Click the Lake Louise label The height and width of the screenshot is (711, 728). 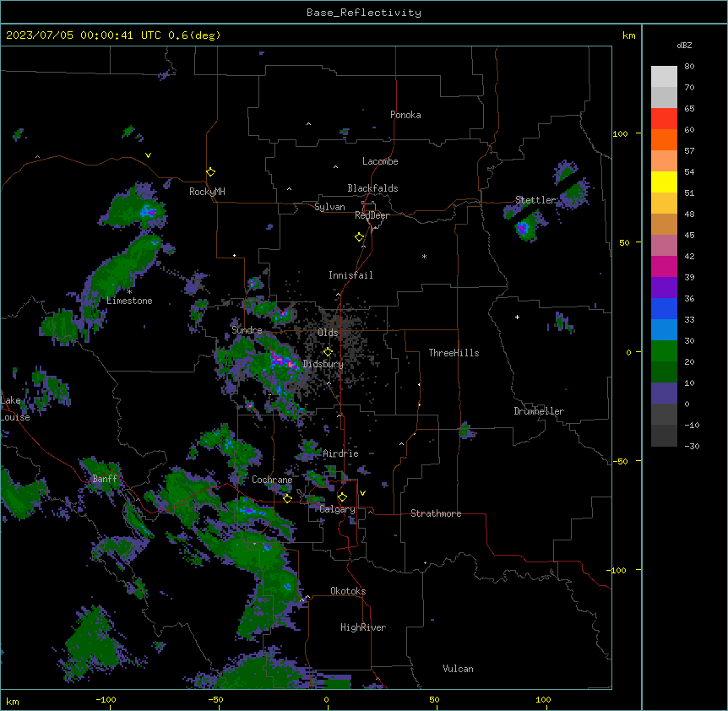pos(15,409)
